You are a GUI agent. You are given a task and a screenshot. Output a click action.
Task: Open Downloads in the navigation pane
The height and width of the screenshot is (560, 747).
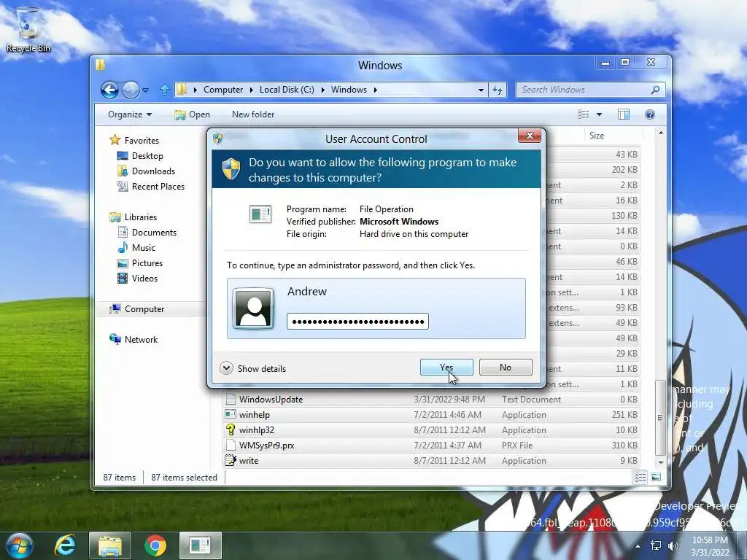click(146, 171)
